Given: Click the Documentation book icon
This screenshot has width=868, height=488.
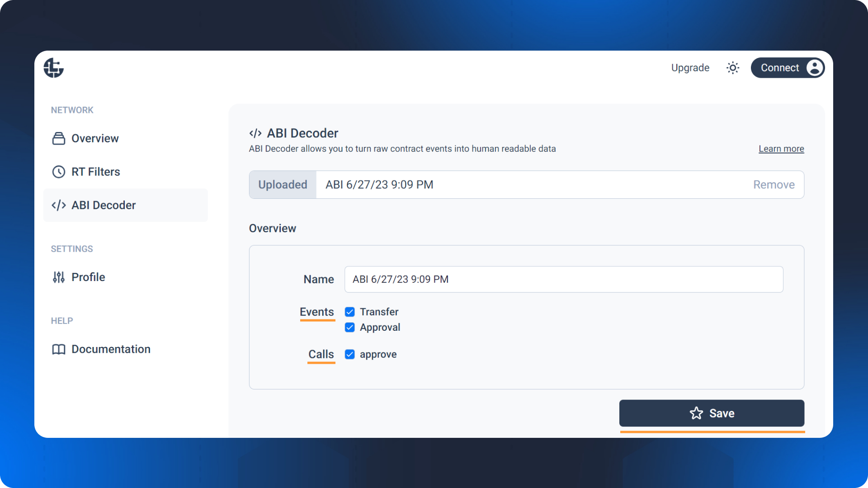Looking at the screenshot, I should [x=59, y=349].
